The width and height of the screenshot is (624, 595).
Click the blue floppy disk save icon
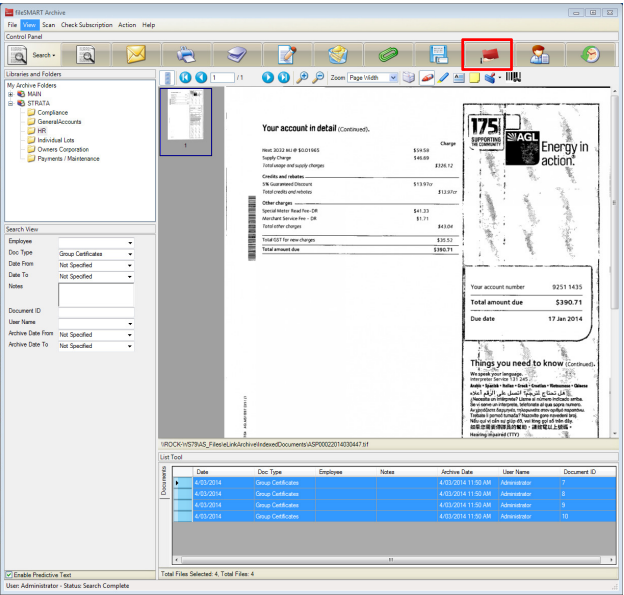439,55
